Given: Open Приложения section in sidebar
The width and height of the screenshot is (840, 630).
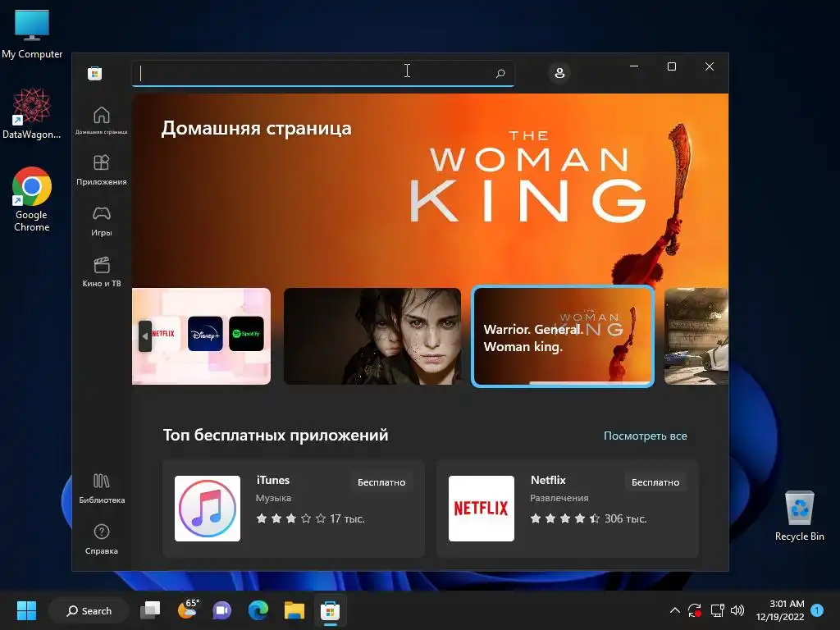Looking at the screenshot, I should click(x=101, y=171).
